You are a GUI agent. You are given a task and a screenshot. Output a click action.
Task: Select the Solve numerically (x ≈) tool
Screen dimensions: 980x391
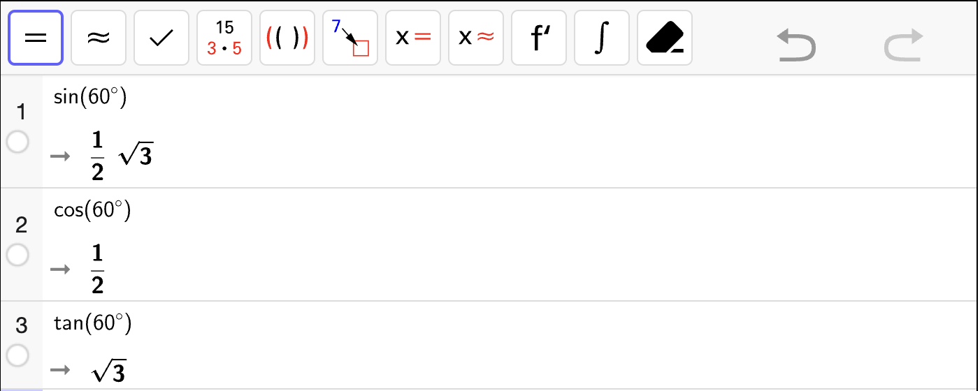476,38
